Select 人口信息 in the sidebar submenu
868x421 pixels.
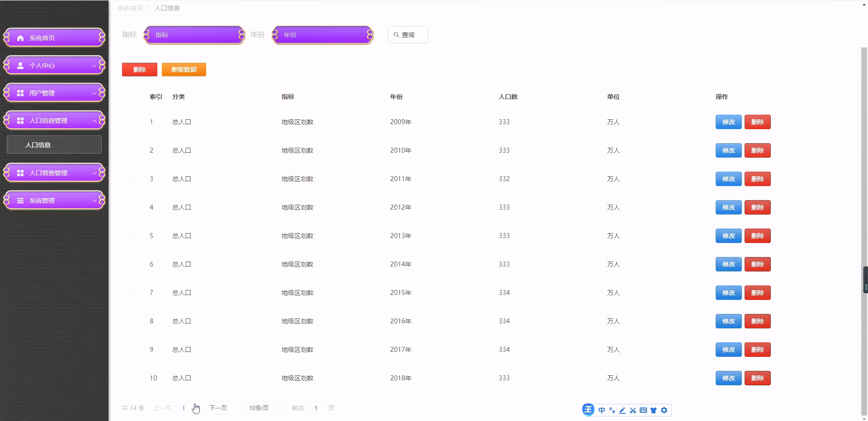(54, 145)
